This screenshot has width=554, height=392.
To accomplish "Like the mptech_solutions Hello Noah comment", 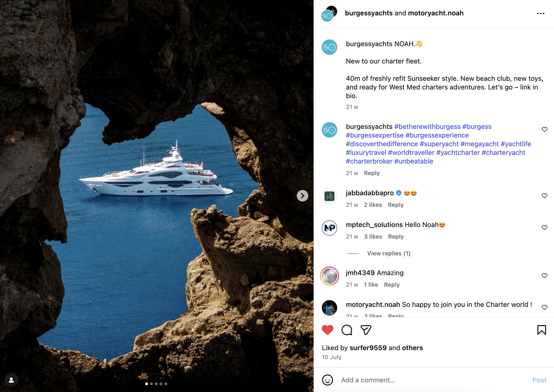I will (x=544, y=228).
